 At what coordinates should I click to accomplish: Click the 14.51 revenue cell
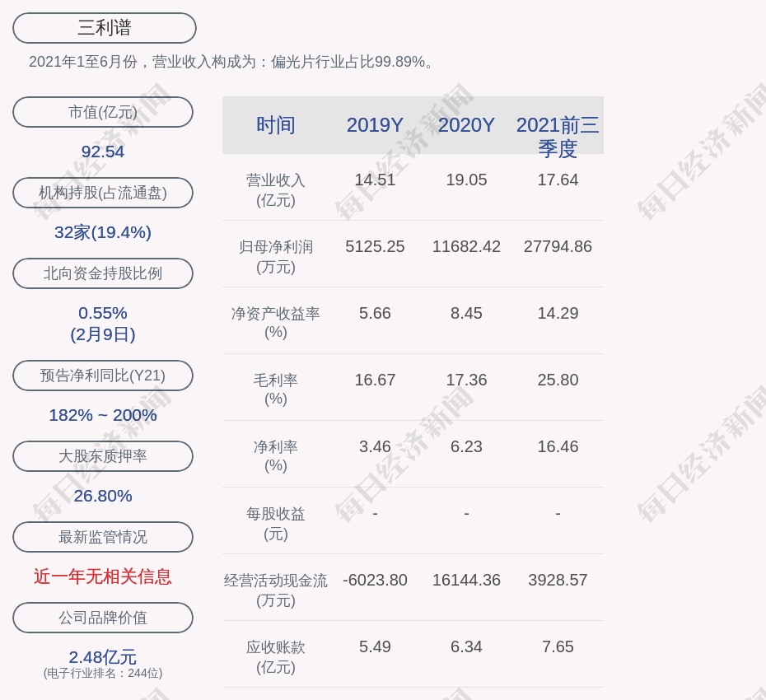tap(375, 180)
